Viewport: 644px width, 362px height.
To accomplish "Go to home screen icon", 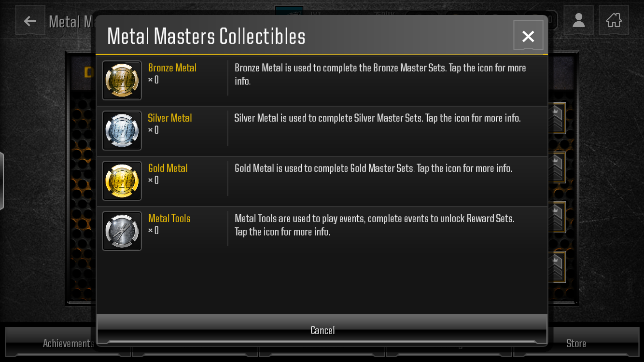I will [614, 20].
